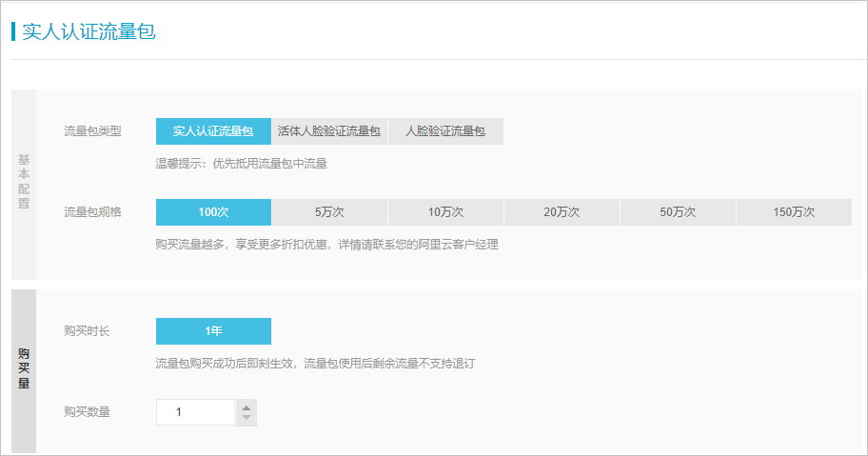Viewport: 868px width, 456px height.
Task: Select 实人认证流量包 package type
Action: [x=214, y=131]
